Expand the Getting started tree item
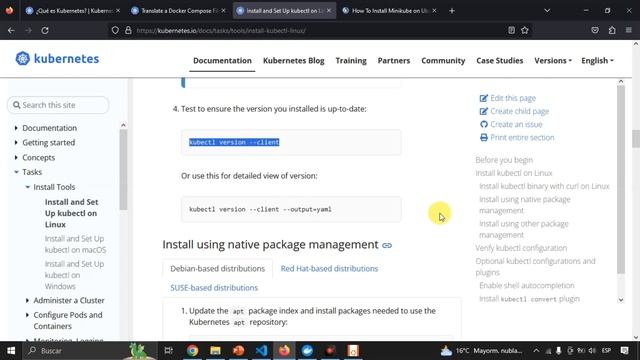Viewport: 640px width, 360px height. pyautogui.click(x=16, y=142)
